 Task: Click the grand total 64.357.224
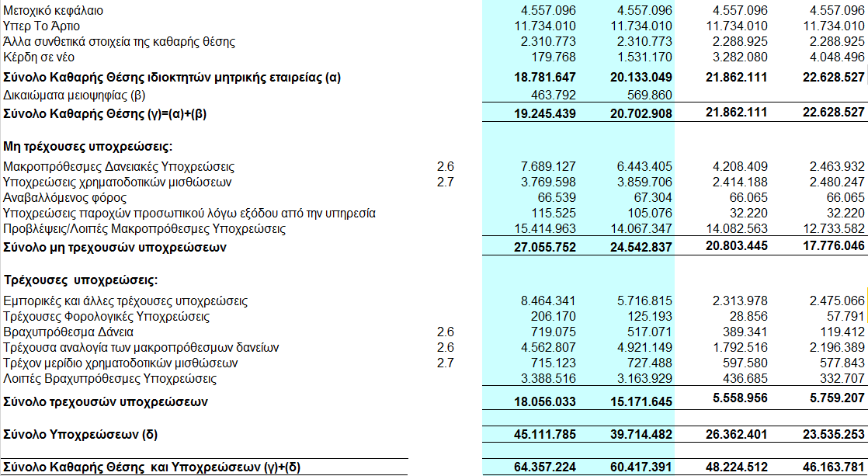click(545, 467)
